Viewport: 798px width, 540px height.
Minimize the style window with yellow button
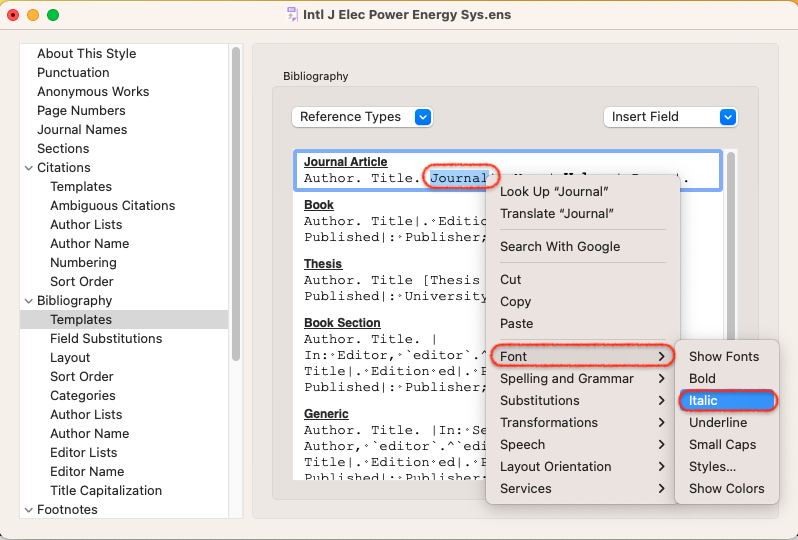(x=33, y=15)
